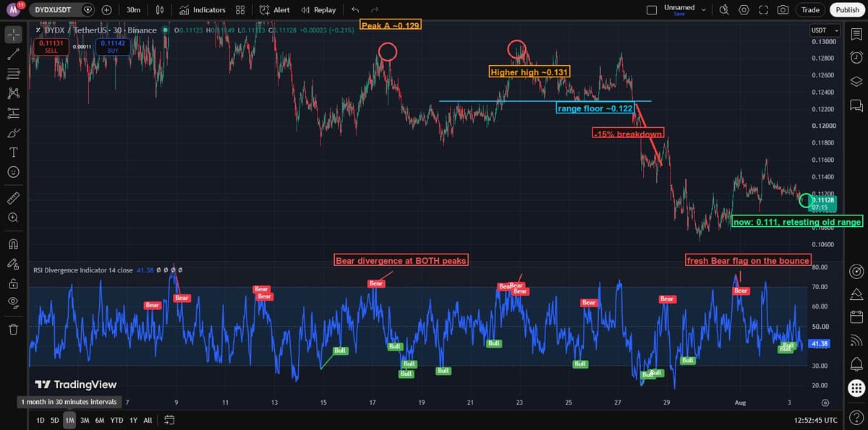This screenshot has height=430, width=868.
Task: Toggle Bar Replay mode
Action: coord(318,10)
